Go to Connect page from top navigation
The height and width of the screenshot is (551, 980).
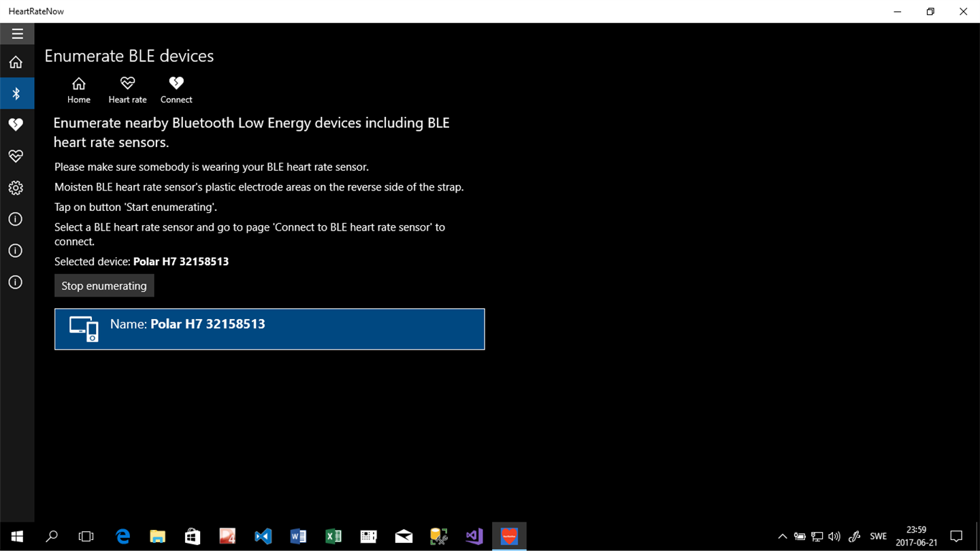[x=176, y=90]
